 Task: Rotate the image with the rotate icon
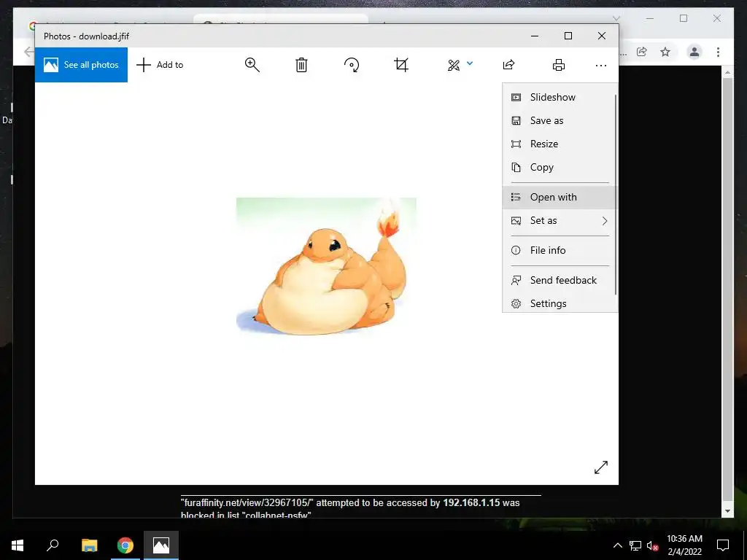pos(352,65)
